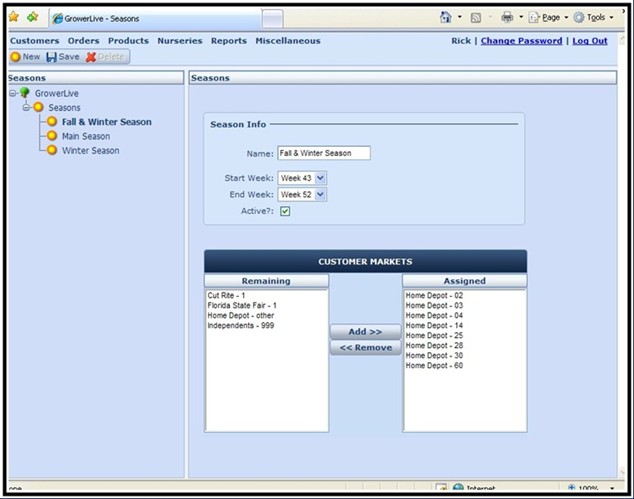The image size is (634, 499).
Task: Collapse the Seasons tree node
Action: pos(27,107)
